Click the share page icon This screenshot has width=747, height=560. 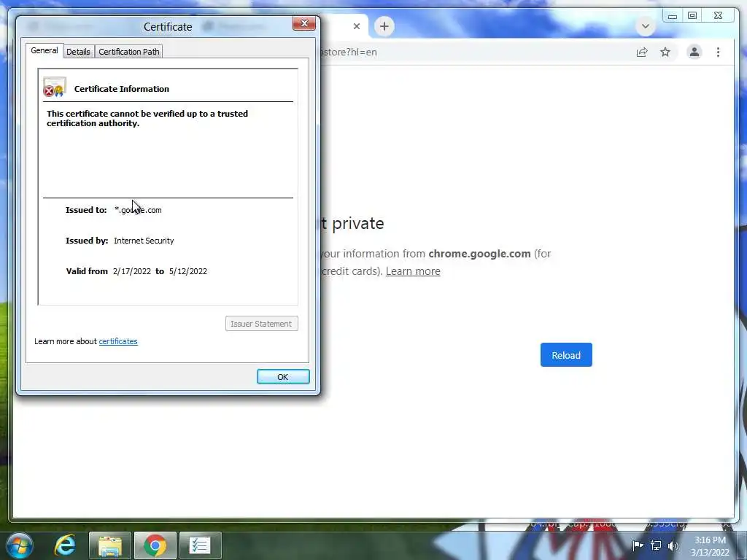642,52
